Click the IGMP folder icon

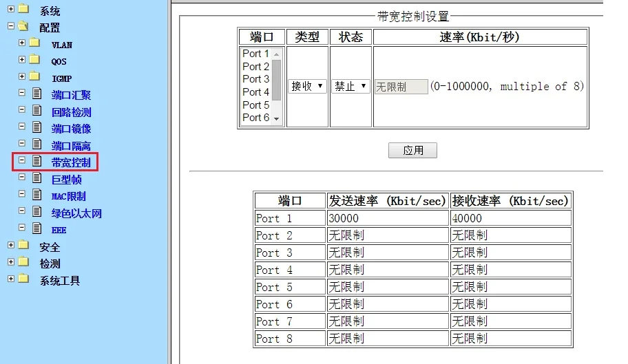pos(35,76)
